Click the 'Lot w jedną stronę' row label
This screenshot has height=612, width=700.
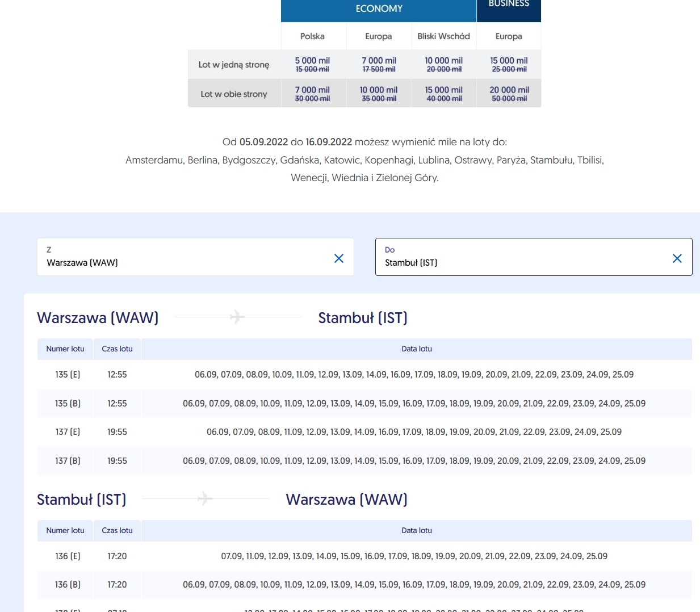tap(234, 65)
